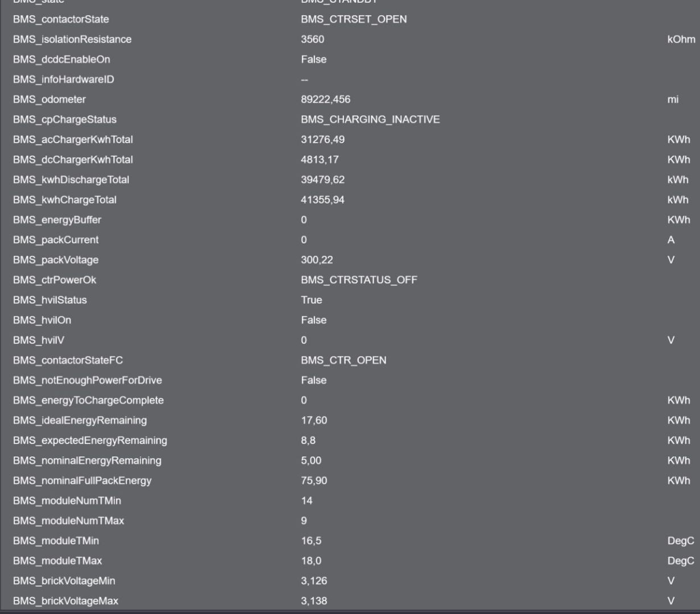Select the BMS_isolationResistance value 3560
Screen dimensions: 700x614
pos(313,39)
